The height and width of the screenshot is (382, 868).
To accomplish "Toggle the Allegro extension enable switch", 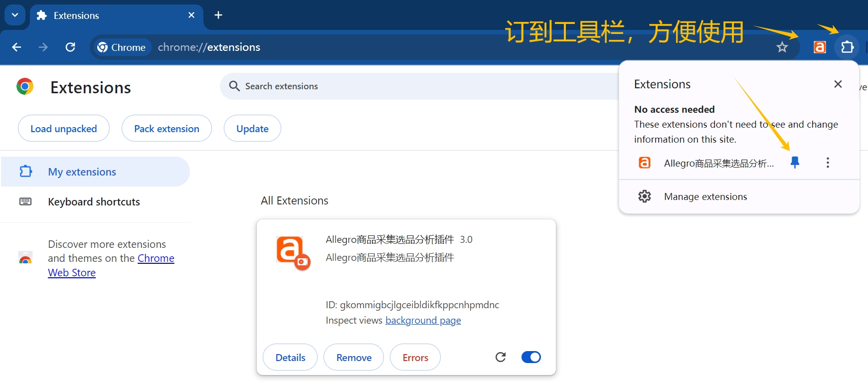I will coord(531,357).
